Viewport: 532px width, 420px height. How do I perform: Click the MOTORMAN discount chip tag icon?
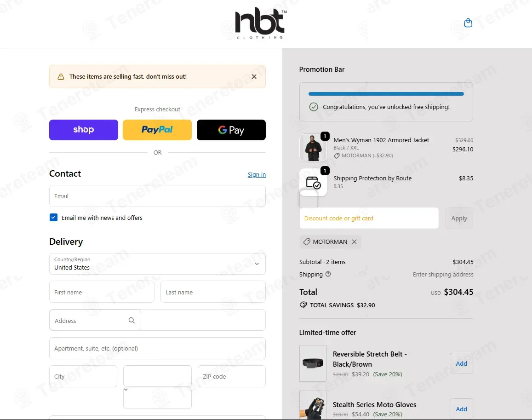pyautogui.click(x=306, y=242)
